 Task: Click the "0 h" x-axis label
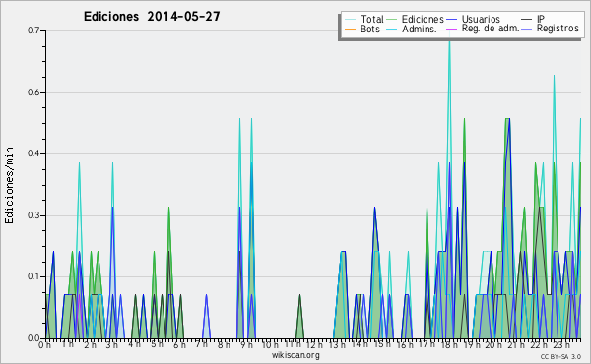[x=45, y=345]
